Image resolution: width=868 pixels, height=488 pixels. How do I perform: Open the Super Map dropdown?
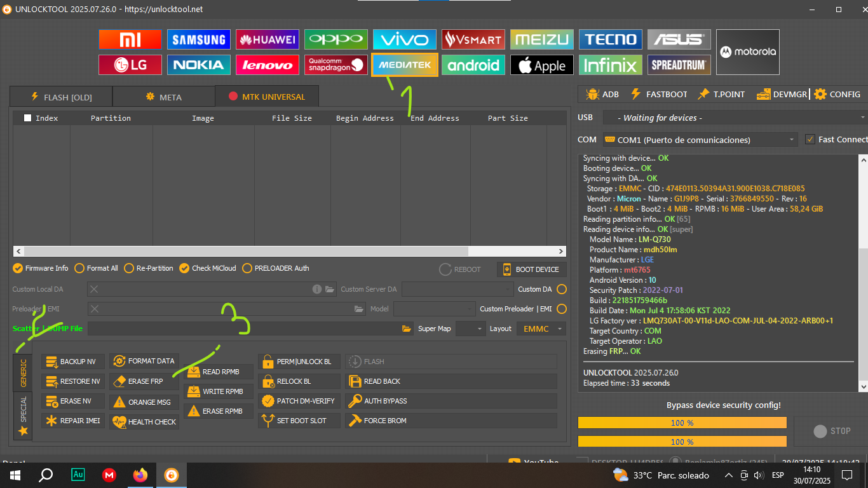(470, 329)
